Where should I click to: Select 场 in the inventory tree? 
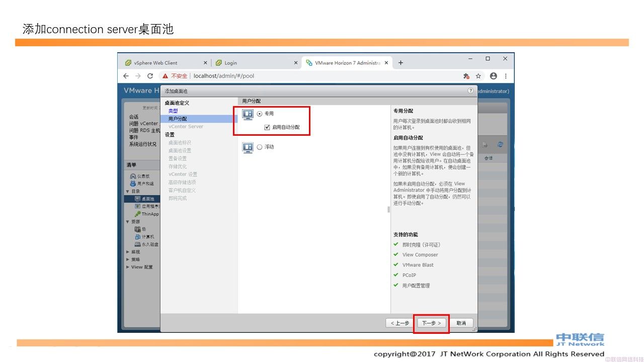coord(143,229)
